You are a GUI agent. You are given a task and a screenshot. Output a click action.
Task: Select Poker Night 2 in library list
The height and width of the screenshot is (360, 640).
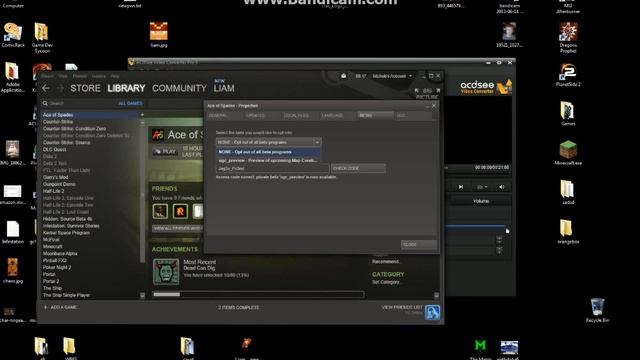point(57,267)
